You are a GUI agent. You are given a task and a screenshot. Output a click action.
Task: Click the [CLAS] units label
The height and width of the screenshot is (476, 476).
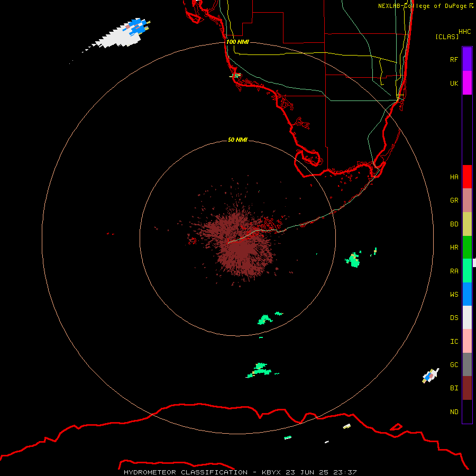tap(447, 36)
